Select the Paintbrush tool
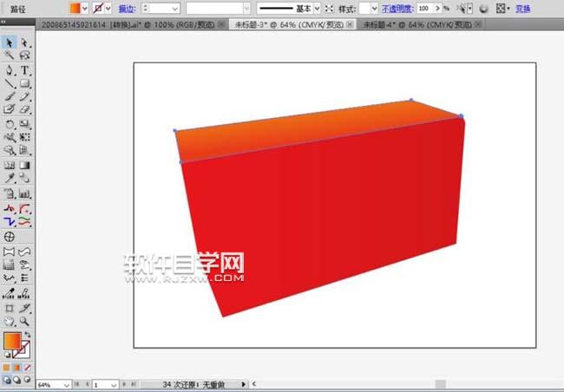 pos(9,96)
